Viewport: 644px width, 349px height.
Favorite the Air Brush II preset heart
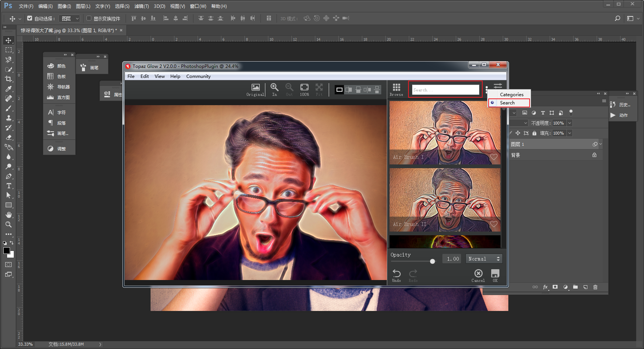point(494,224)
